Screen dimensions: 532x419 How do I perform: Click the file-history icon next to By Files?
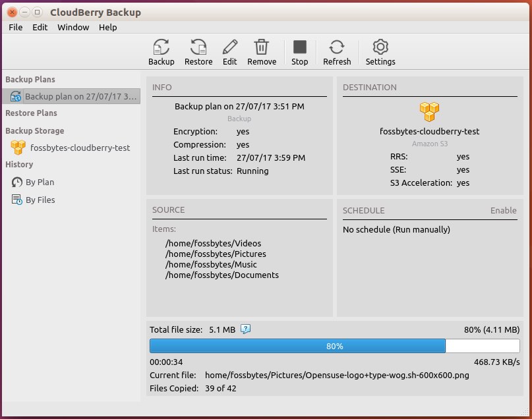tap(16, 200)
